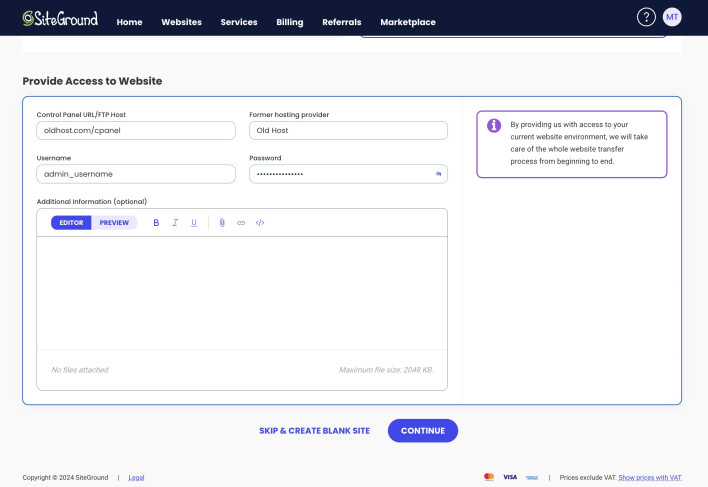Open the Websites menu item
708x487 pixels.
coord(182,22)
